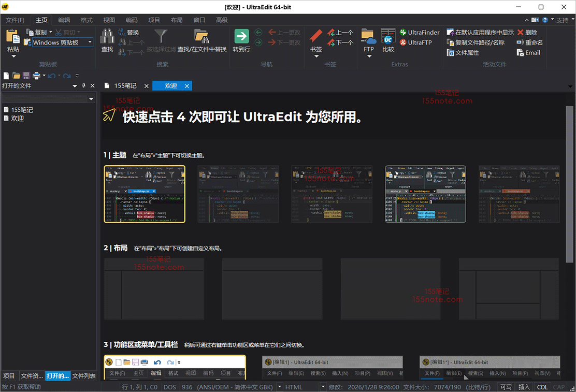The width and height of the screenshot is (576, 392).
Task: Click the Go to Line (转到行) icon
Action: click(241, 36)
